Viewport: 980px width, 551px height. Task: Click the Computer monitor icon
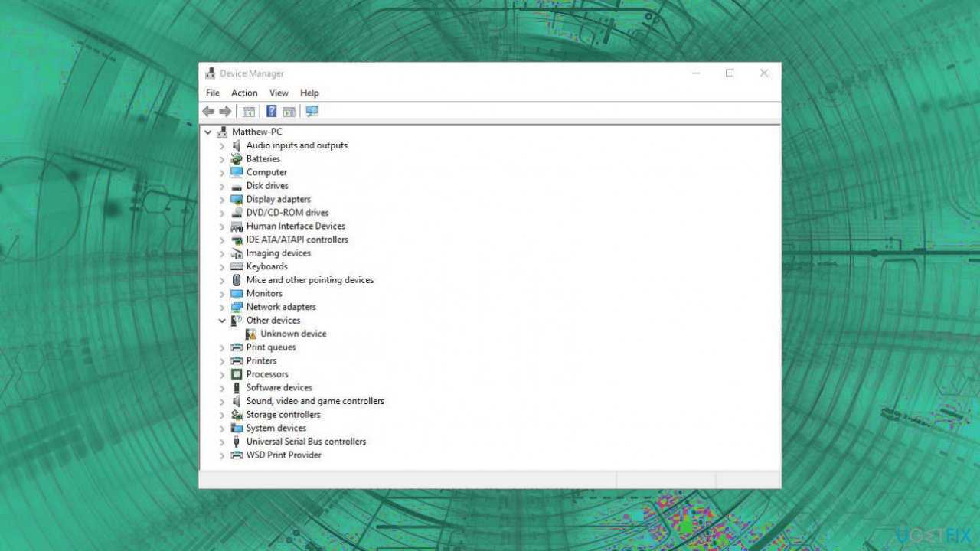point(237,172)
